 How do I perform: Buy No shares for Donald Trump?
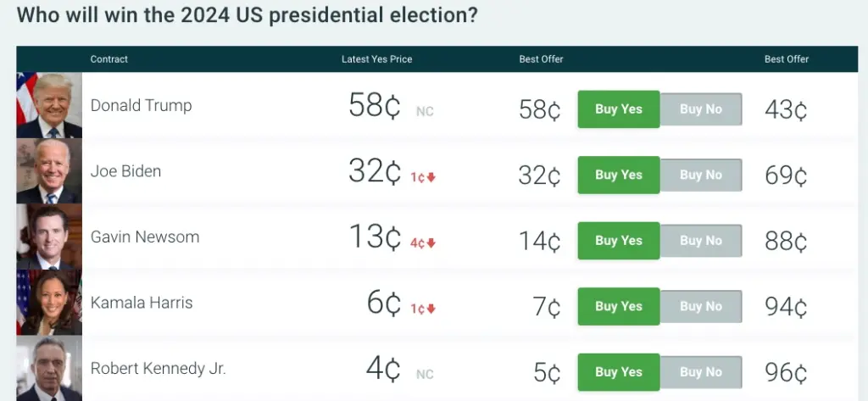click(701, 109)
